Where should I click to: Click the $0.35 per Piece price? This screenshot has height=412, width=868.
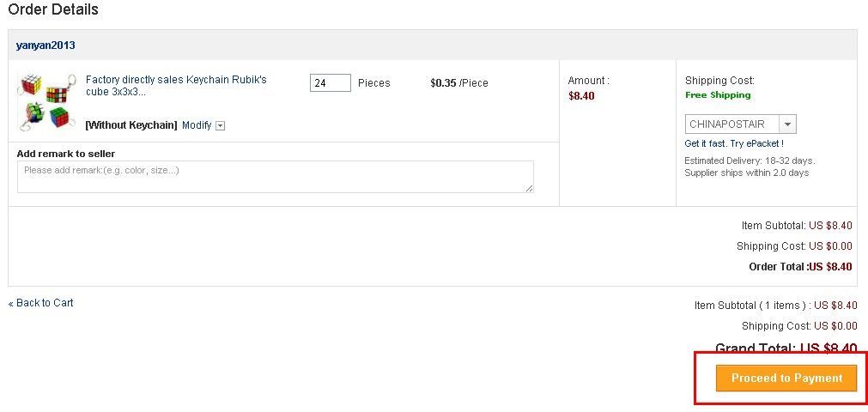click(x=458, y=83)
